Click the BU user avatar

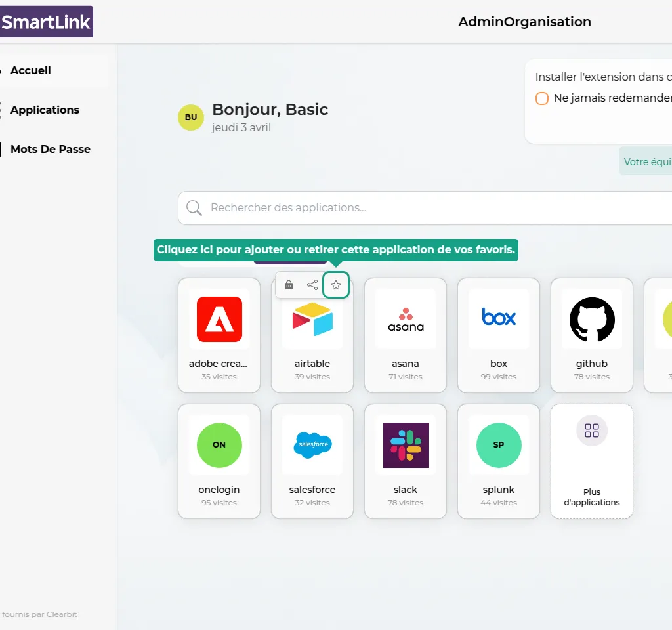click(191, 117)
